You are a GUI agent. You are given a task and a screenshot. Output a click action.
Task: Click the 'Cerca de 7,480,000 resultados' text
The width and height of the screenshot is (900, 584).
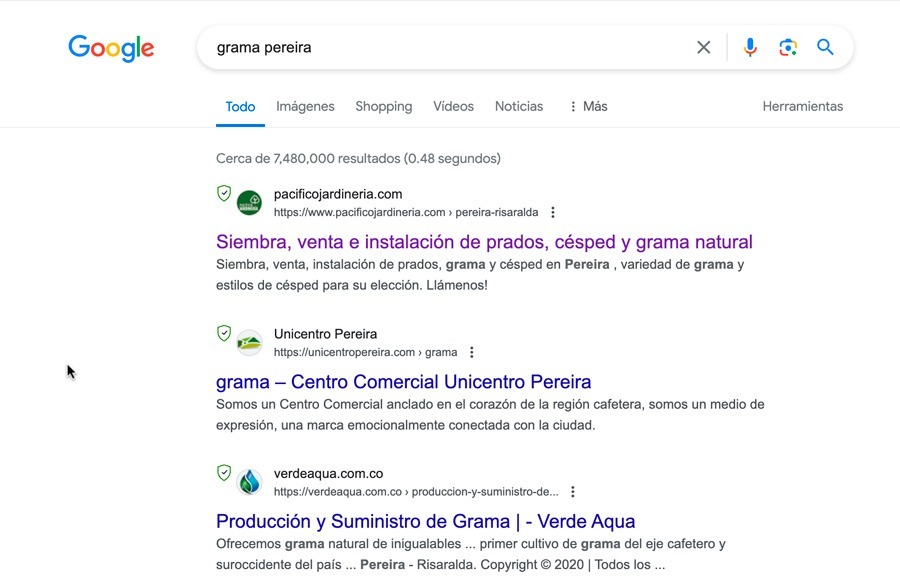pyautogui.click(x=358, y=158)
